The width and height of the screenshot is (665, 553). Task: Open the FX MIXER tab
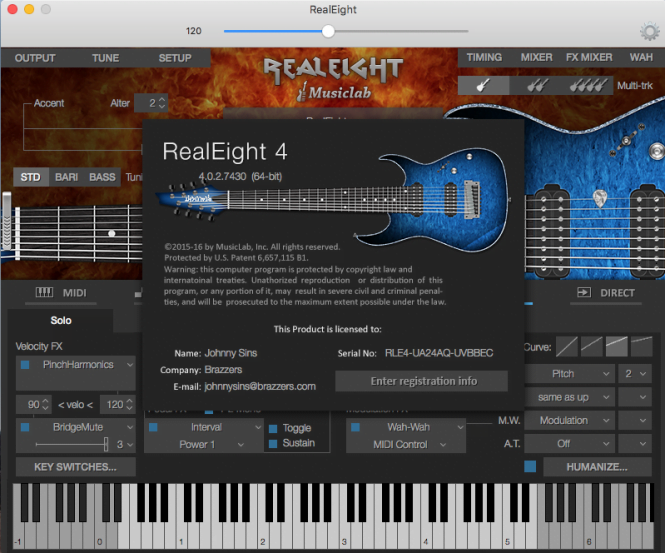click(589, 57)
